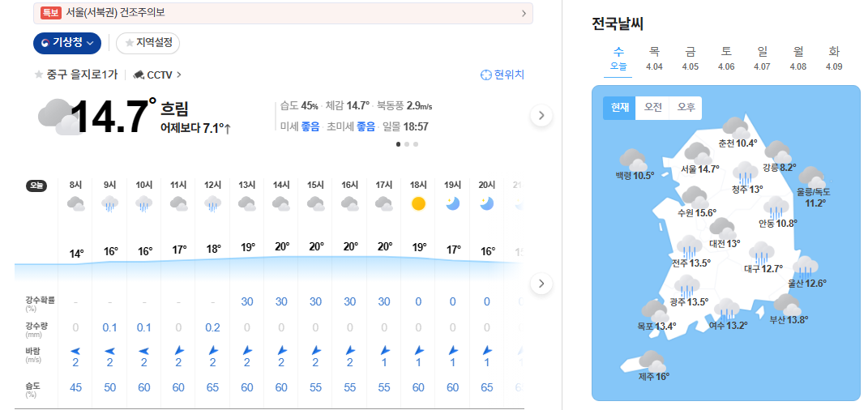This screenshot has width=868, height=410.
Task: Click the 현위치 current location icon
Action: click(485, 75)
